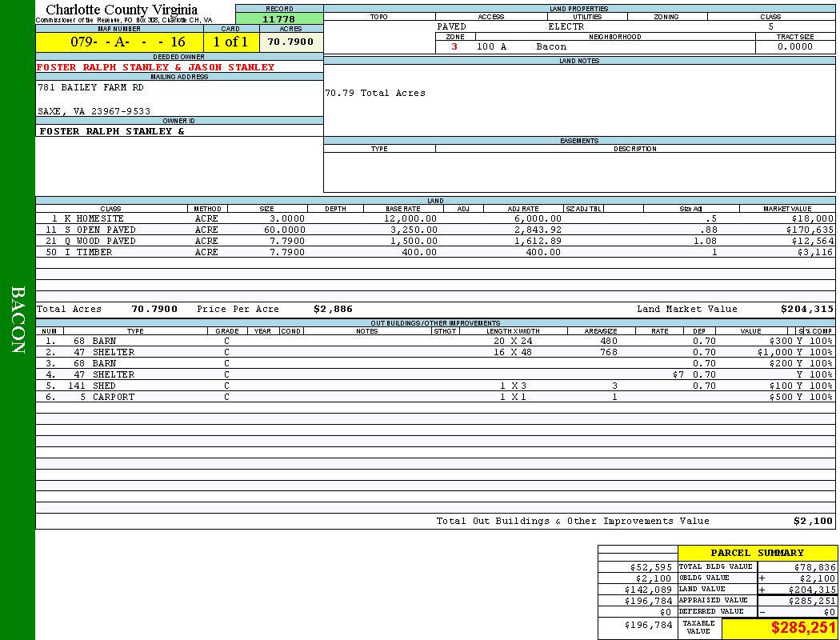Image resolution: width=840 pixels, height=640 pixels.
Task: Click the card '1 of 1' field
Action: 230,42
